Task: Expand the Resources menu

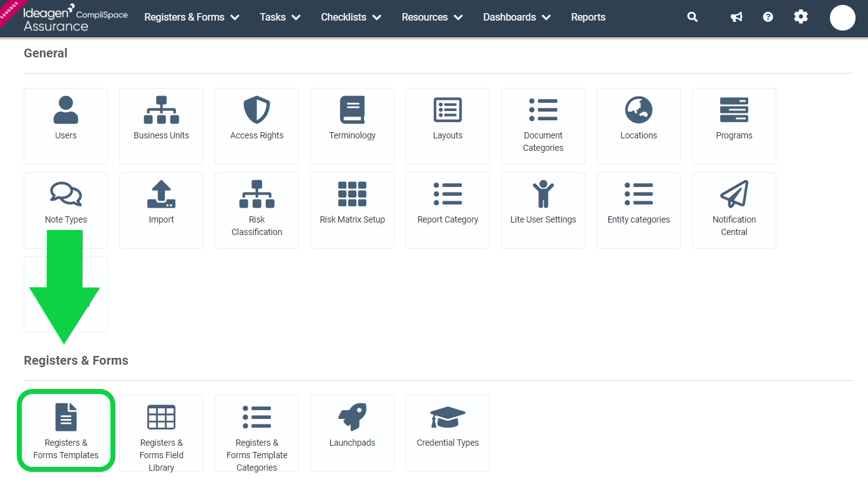Action: click(432, 17)
